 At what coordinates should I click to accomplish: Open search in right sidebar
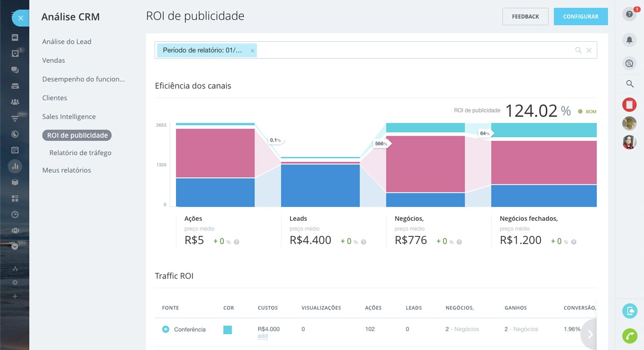click(x=630, y=84)
